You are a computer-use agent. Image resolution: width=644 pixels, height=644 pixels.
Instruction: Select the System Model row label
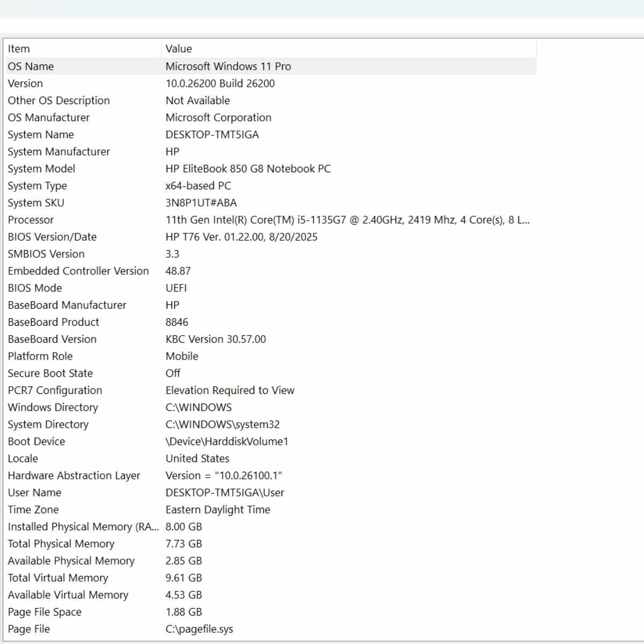41,169
